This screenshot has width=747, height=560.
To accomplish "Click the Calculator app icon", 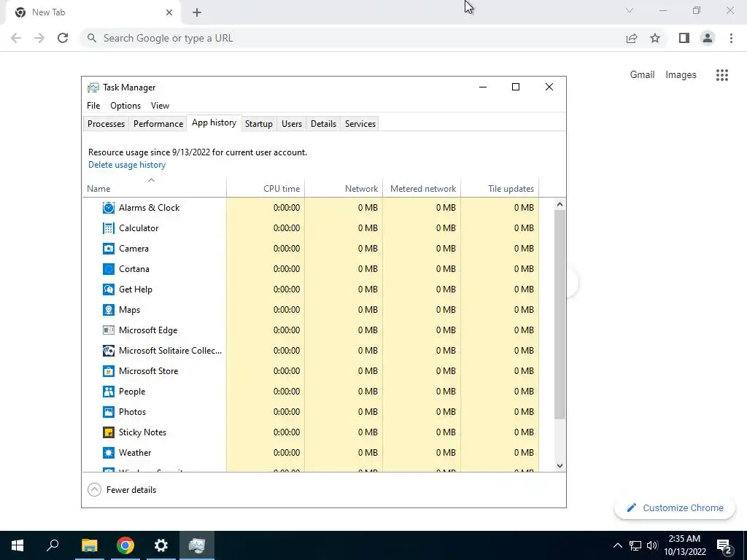I will (x=109, y=228).
